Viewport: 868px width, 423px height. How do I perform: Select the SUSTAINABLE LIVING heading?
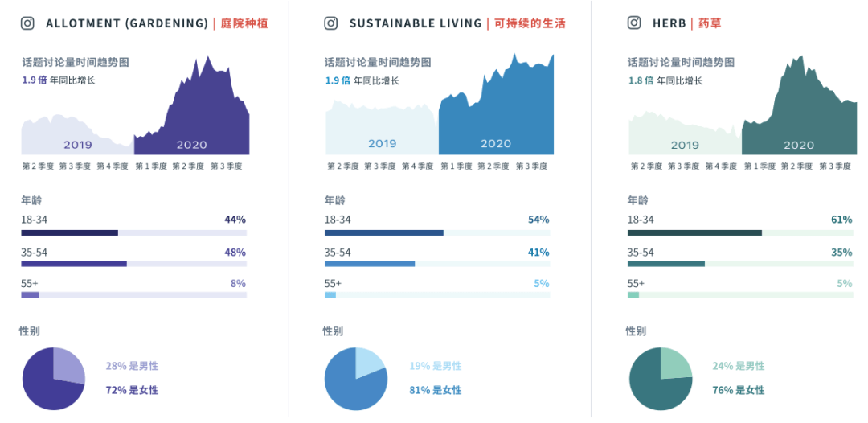tap(416, 23)
